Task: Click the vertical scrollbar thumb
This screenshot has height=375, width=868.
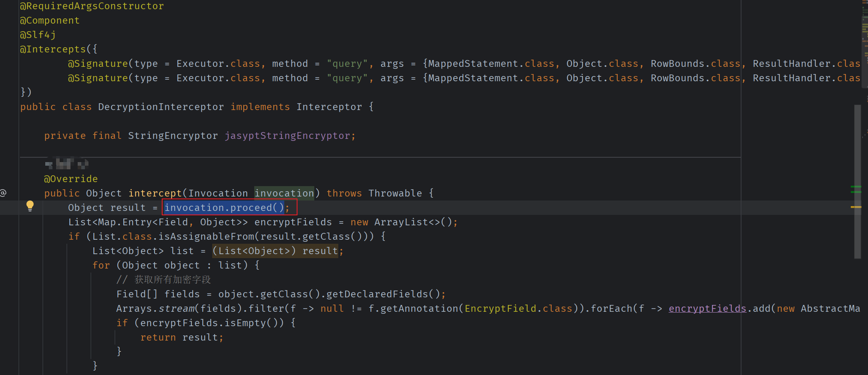Action: (x=857, y=180)
